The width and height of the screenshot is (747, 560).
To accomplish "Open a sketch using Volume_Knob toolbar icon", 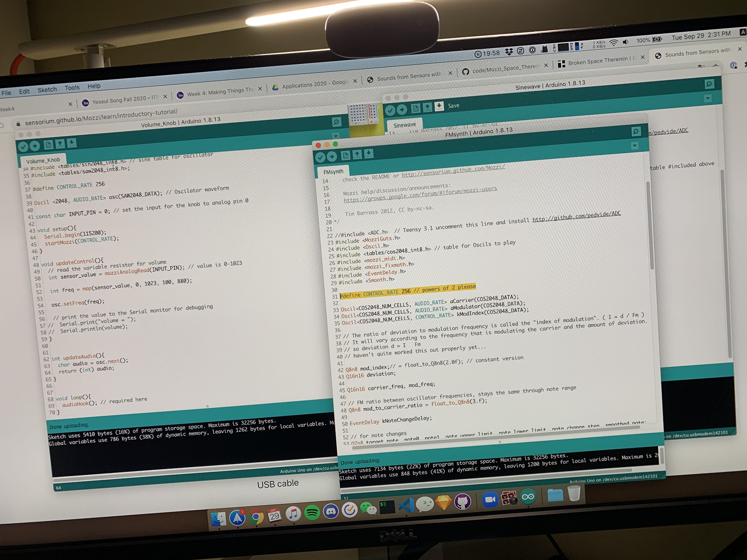I will pyautogui.click(x=60, y=144).
